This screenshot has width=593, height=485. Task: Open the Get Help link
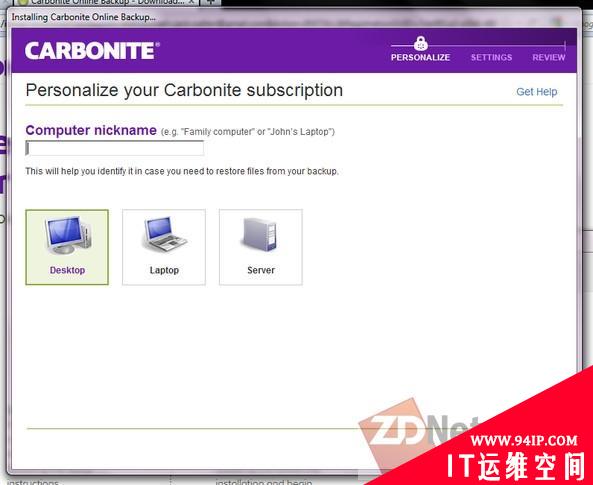coord(536,92)
